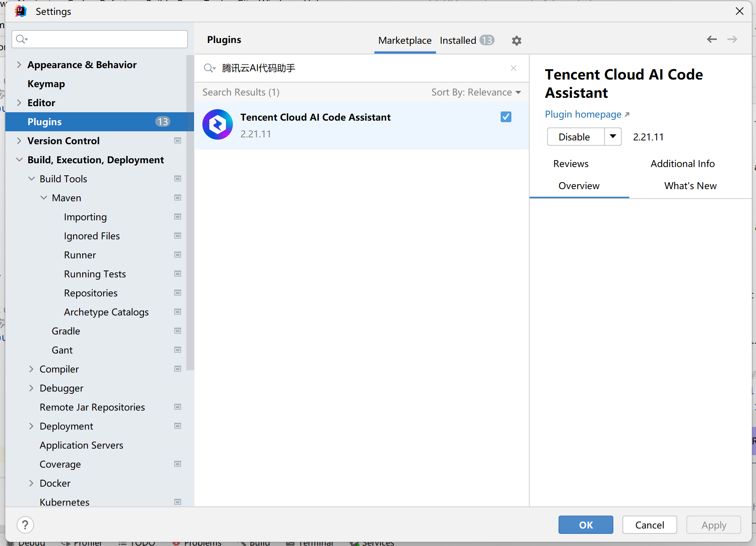Clear the plugin search text
This screenshot has width=756, height=546.
coord(513,68)
